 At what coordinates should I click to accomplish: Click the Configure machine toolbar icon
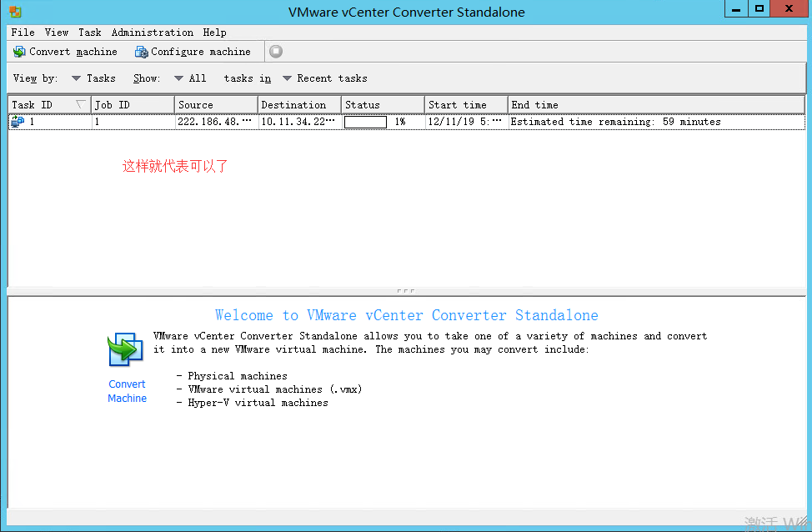(x=142, y=52)
